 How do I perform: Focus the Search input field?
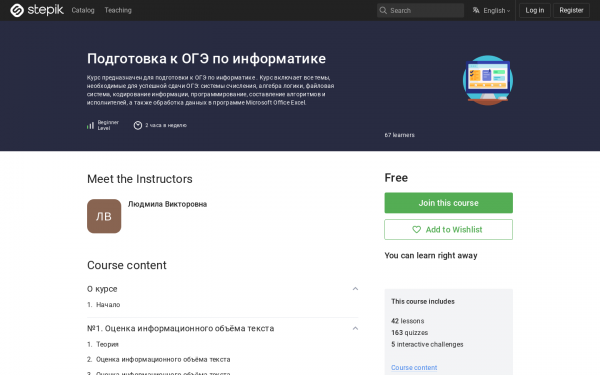[420, 10]
